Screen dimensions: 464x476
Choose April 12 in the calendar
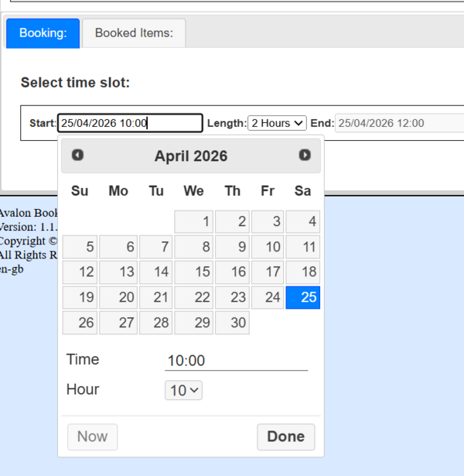pyautogui.click(x=80, y=272)
